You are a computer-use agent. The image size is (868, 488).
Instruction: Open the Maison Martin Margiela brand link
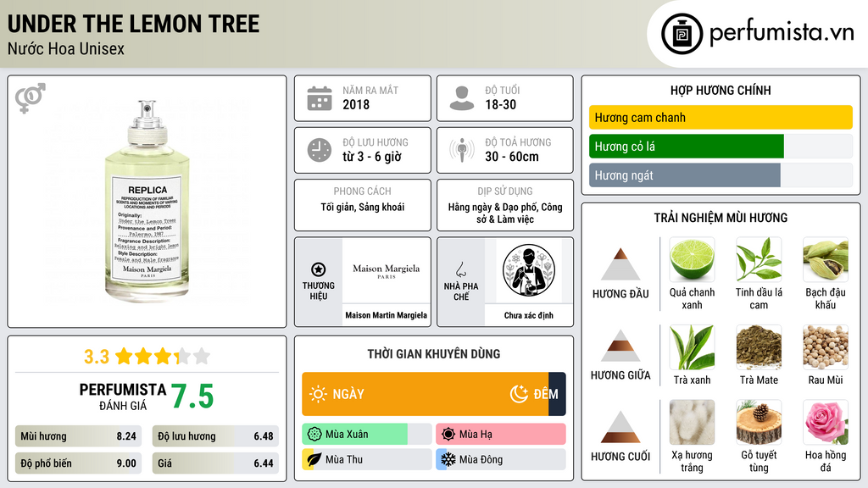(387, 315)
